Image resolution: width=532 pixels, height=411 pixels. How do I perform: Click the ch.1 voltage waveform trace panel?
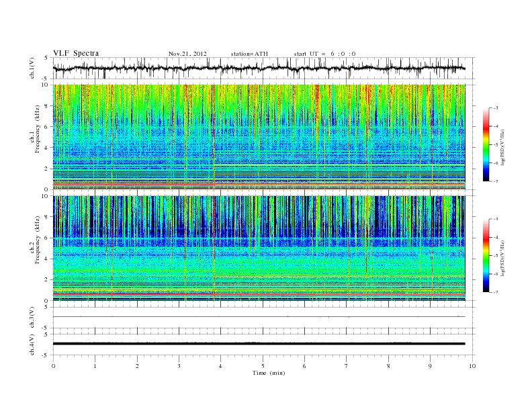pyautogui.click(x=264, y=68)
